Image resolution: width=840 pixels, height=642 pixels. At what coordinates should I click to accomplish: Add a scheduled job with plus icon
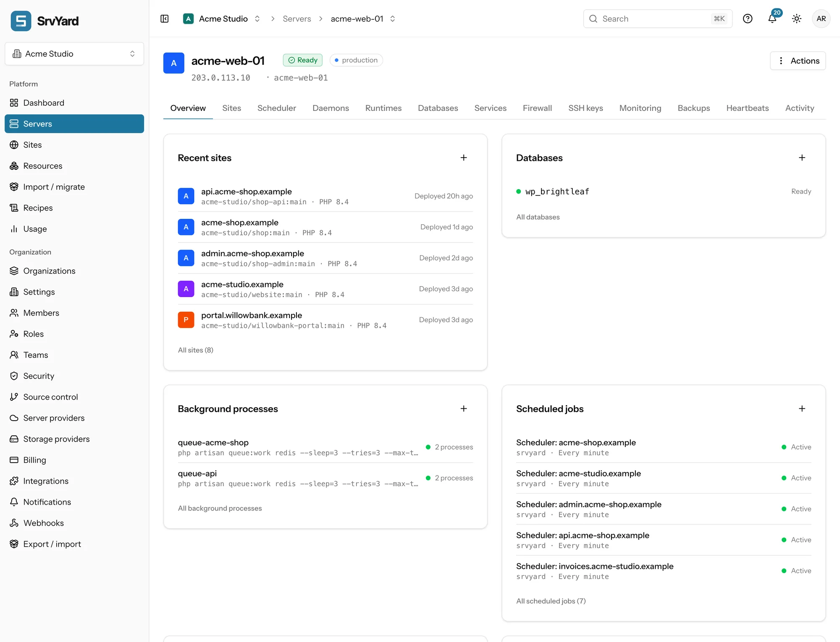point(802,409)
